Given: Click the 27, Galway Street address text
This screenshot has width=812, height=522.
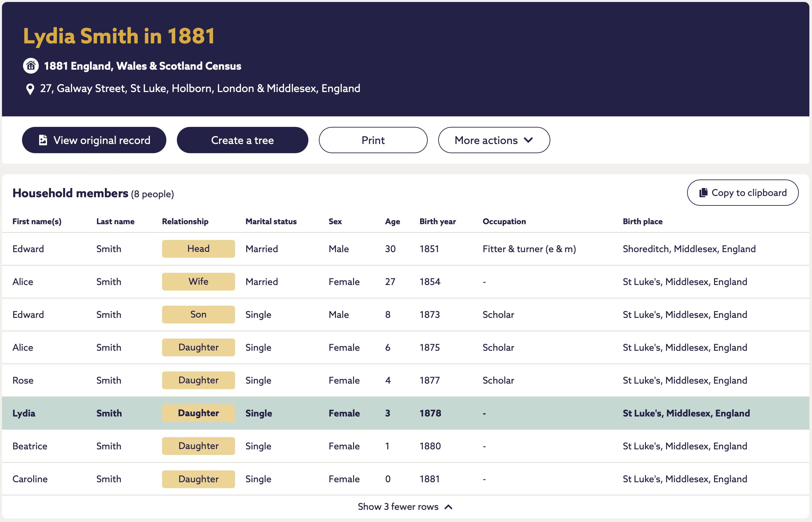Looking at the screenshot, I should point(200,88).
